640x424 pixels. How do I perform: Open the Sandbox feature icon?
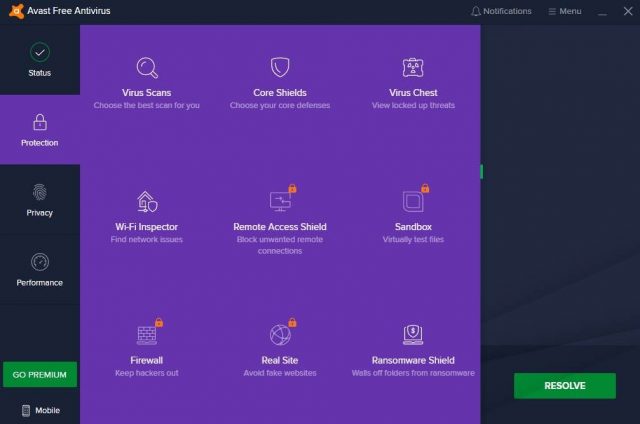click(412, 201)
